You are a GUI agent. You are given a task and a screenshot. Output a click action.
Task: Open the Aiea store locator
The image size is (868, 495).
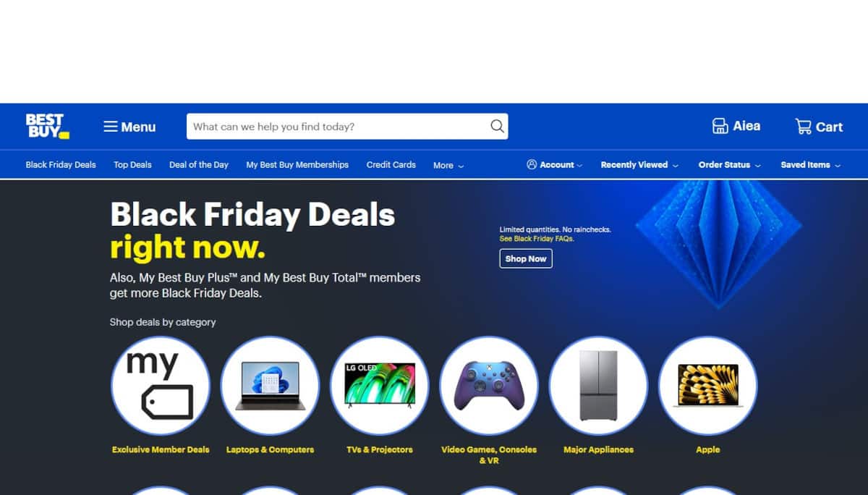(736, 126)
